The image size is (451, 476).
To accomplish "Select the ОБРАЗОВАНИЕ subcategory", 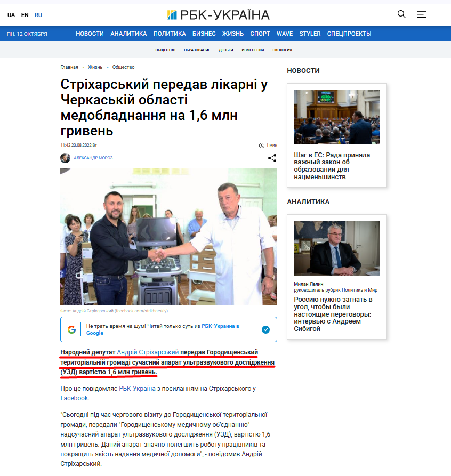I will [x=197, y=50].
